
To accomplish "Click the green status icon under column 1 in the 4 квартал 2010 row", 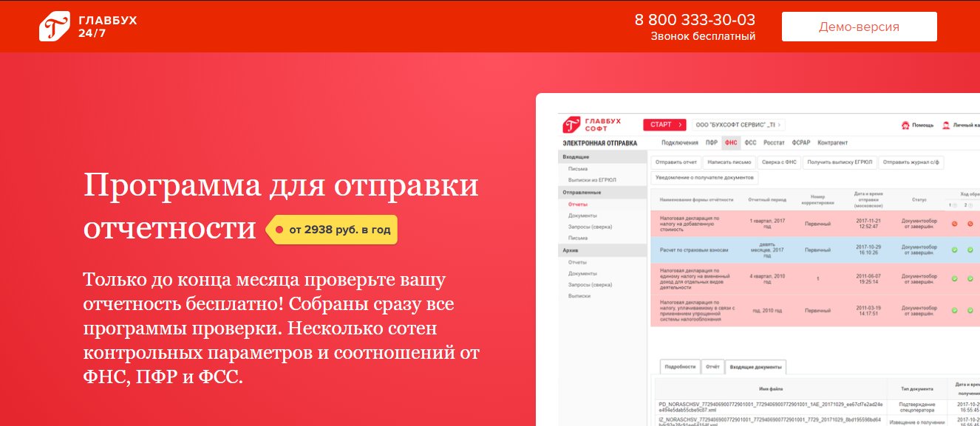I will click(954, 278).
